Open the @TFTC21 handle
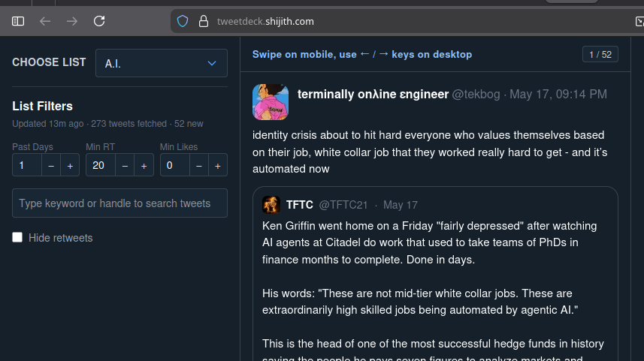The width and height of the screenshot is (644, 361). click(343, 205)
